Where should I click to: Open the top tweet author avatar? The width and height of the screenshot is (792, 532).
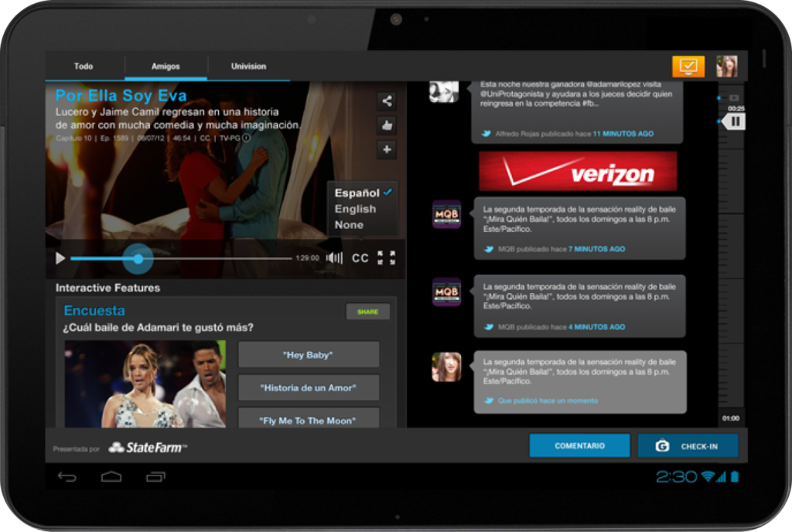pos(443,91)
